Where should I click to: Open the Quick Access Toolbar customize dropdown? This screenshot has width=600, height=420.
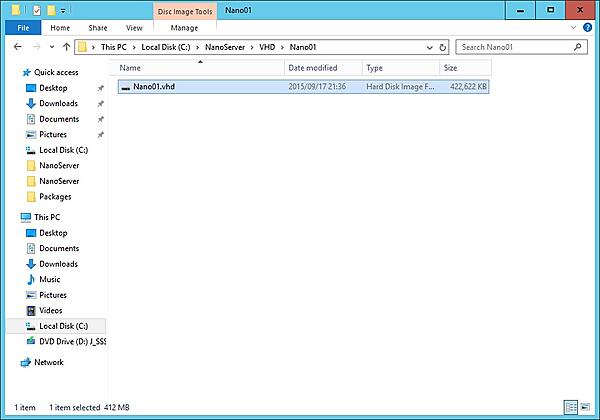pyautogui.click(x=63, y=11)
